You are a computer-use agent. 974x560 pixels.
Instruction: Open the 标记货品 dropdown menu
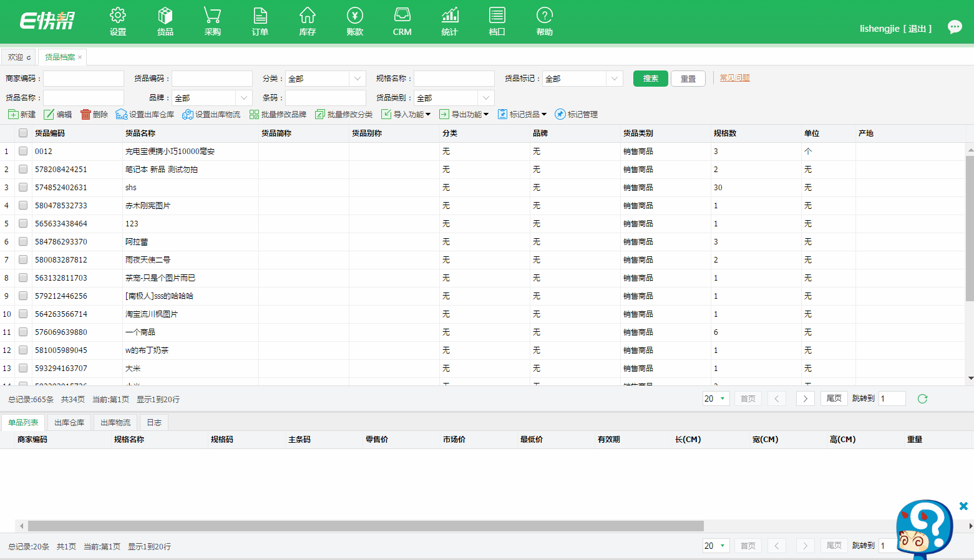(522, 114)
